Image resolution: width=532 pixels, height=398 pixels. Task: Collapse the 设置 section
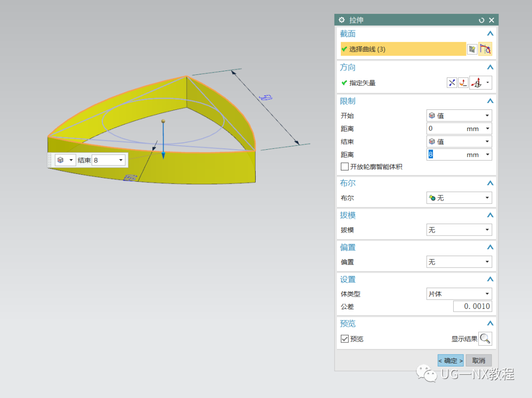(490, 279)
